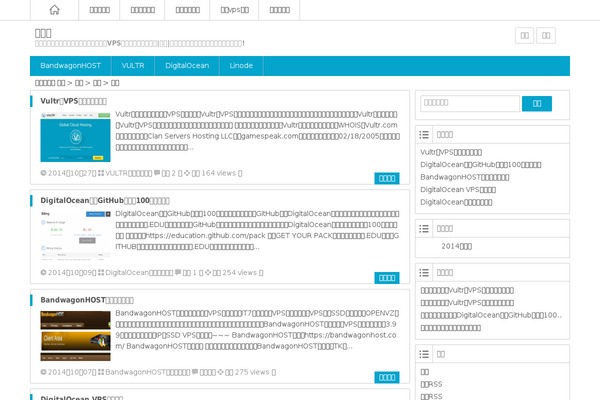Screen dimensions: 600x400
Task: Open the BandwagonHOST category link in post meta
Action: click(x=148, y=372)
